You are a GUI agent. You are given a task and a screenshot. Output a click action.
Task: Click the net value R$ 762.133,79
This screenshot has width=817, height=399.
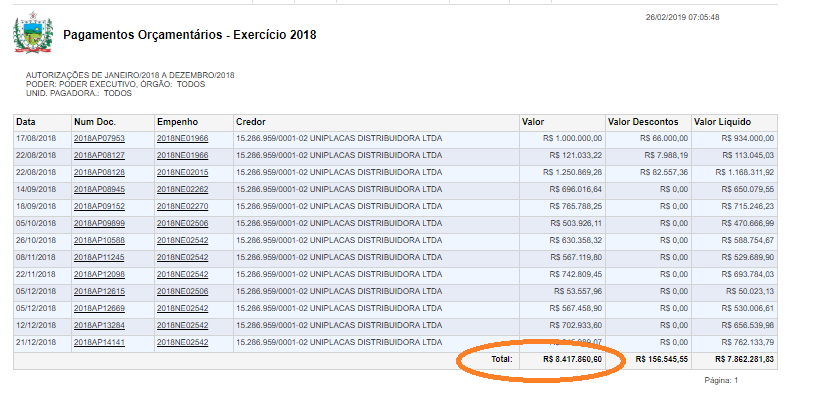tap(748, 342)
